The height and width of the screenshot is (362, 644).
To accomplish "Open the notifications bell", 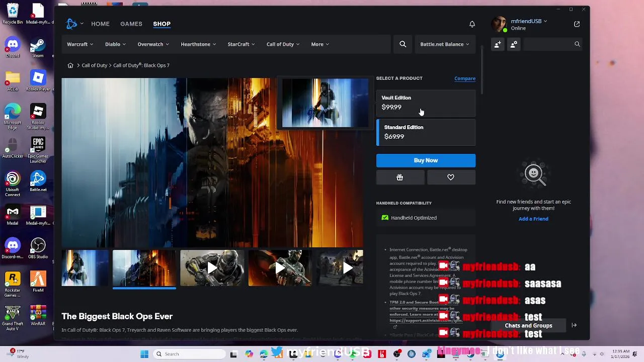I will point(472,24).
